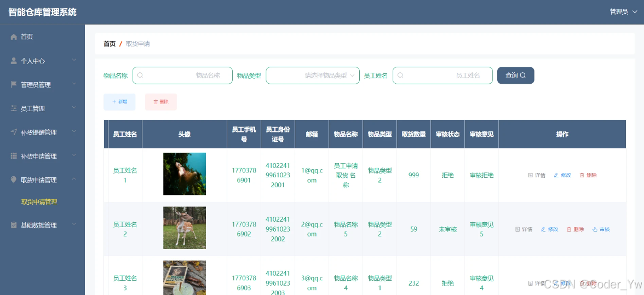Click the 头像 column header

(185, 134)
